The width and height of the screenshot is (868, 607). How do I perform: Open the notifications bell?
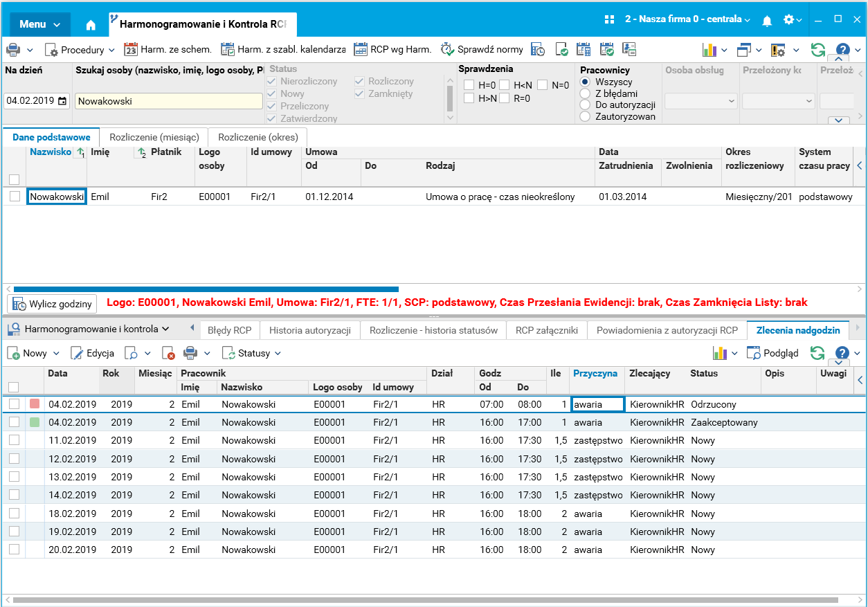click(767, 21)
